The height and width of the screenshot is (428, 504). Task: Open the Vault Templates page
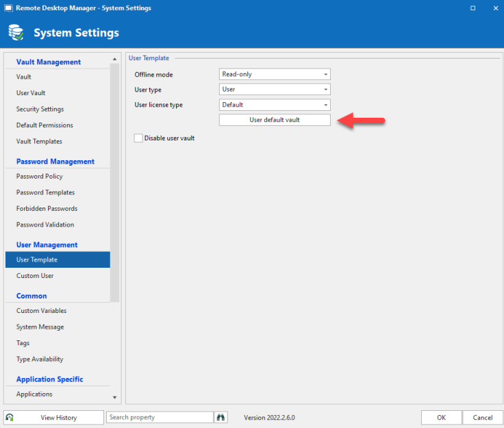tap(39, 142)
